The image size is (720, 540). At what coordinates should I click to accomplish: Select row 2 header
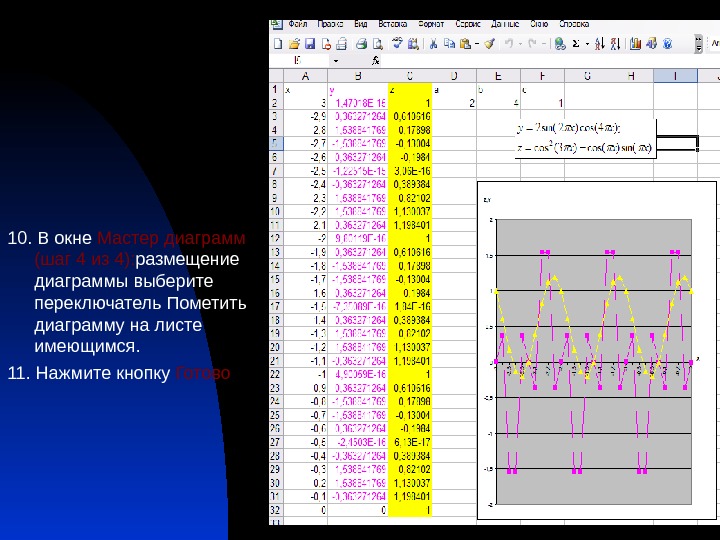[x=275, y=102]
